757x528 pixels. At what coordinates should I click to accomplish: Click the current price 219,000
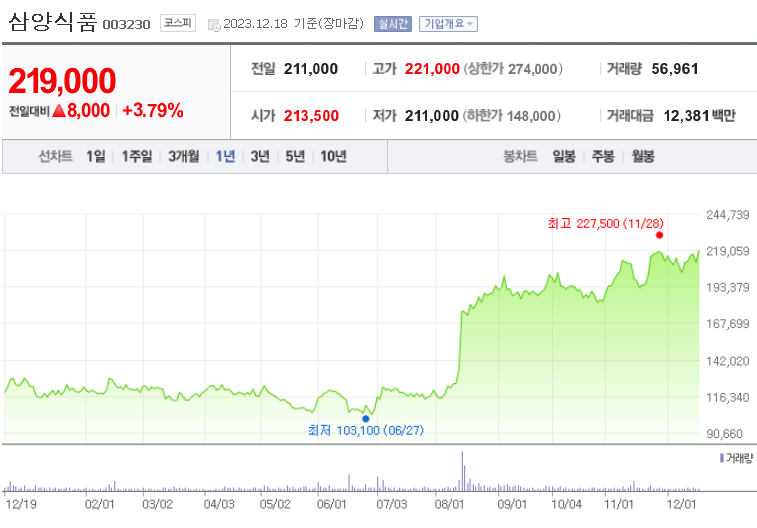pos(62,81)
